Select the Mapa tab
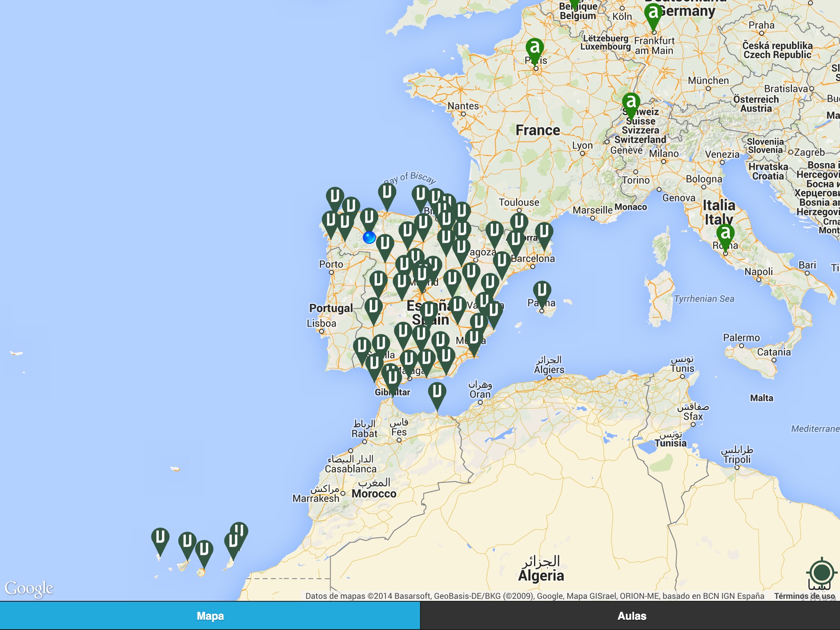840x630 pixels. click(x=210, y=616)
